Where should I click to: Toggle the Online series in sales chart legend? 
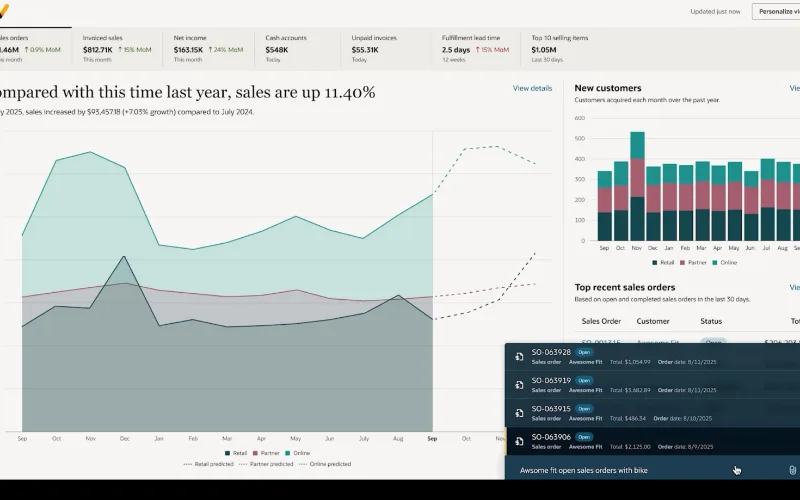pyautogui.click(x=297, y=453)
